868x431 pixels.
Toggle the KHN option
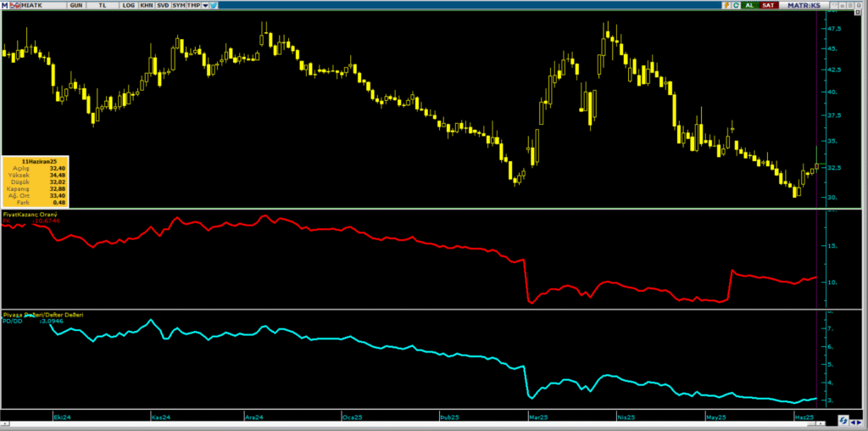[146, 5]
